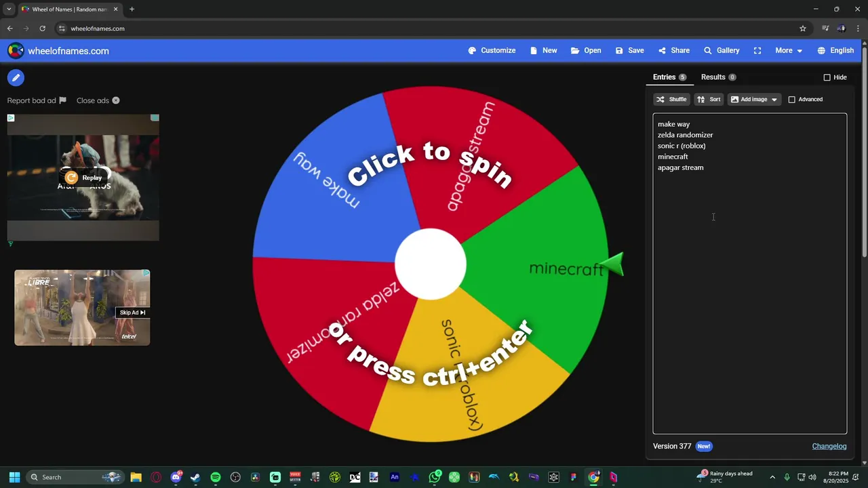Open the Rainy days ahead weather widget
Viewport: 868px width, 488px height.
[x=726, y=477]
